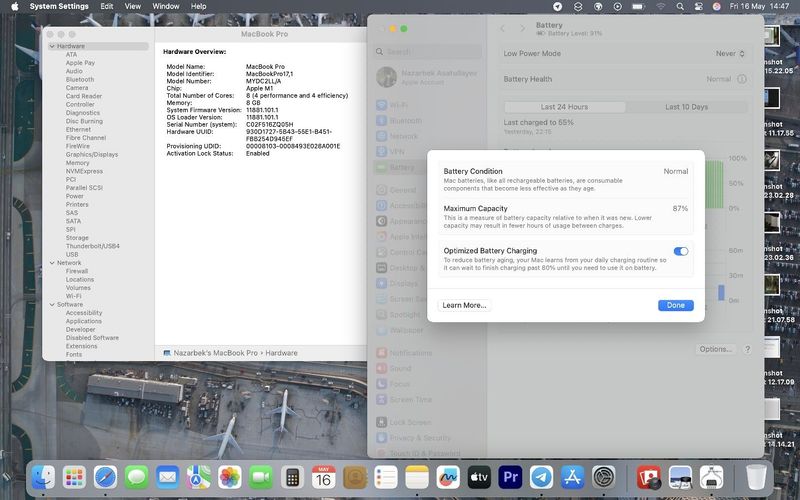Open FaceTime in the Dock
This screenshot has height=500, width=800.
(261, 478)
